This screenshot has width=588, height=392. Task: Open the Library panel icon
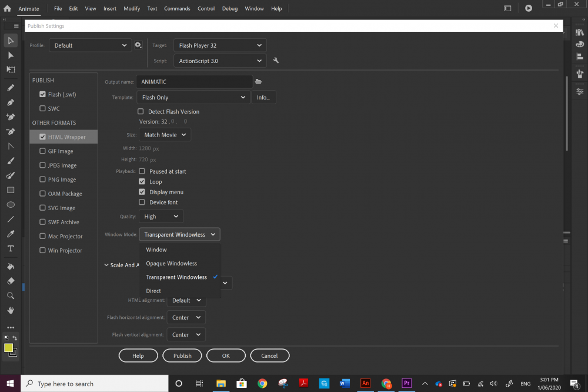tap(580, 33)
